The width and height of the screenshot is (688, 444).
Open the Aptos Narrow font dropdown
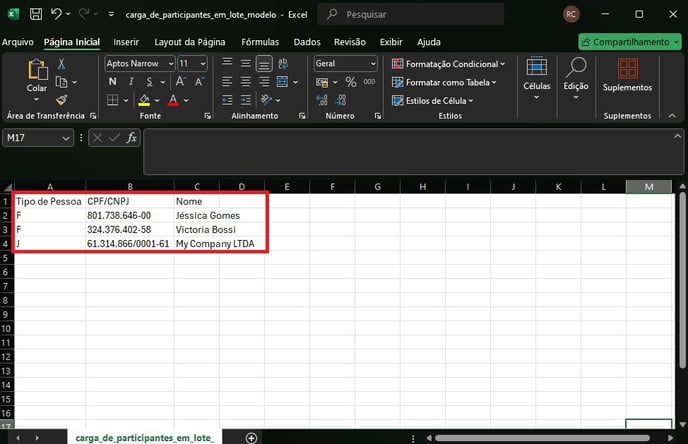pos(171,64)
